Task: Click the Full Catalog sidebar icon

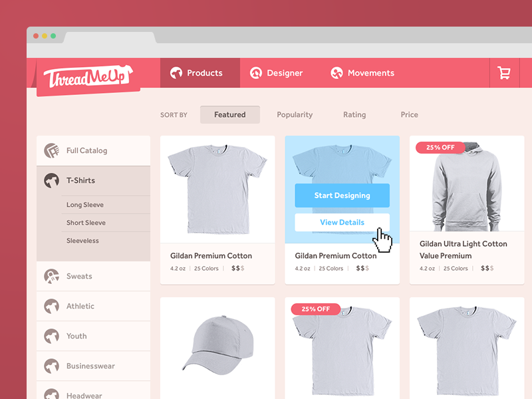Action: pos(52,151)
